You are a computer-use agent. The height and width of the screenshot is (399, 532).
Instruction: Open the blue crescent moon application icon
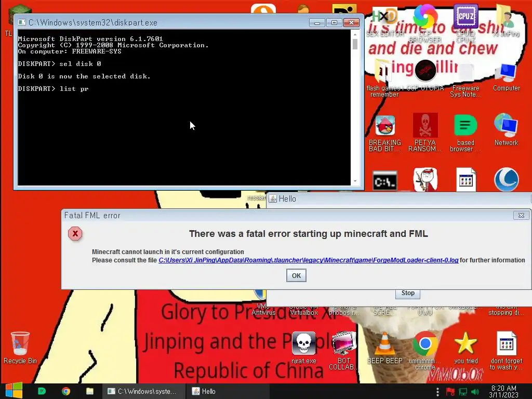click(x=506, y=179)
